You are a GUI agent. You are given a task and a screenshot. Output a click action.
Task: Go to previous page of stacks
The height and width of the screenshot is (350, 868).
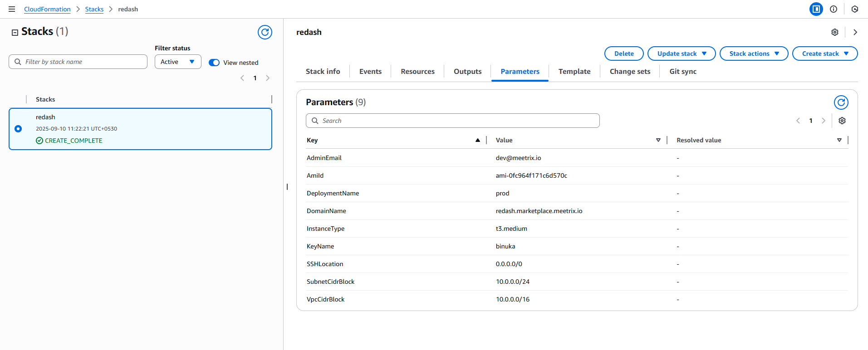(242, 78)
